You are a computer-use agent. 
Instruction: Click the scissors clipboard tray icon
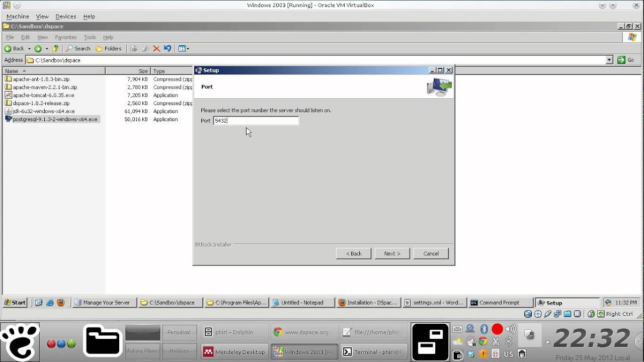(496, 341)
